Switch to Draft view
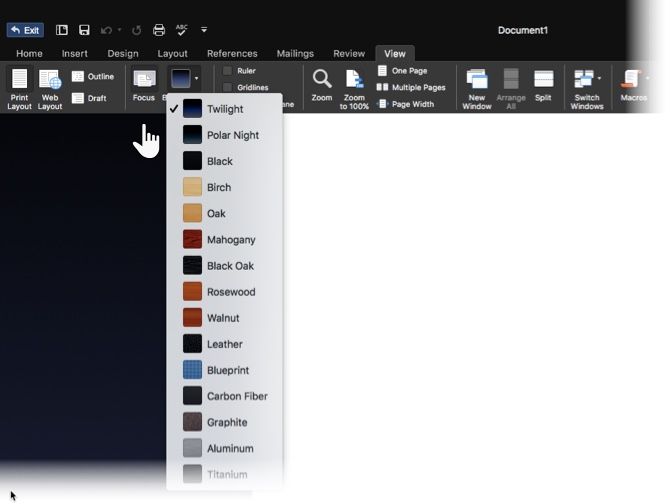 tap(89, 98)
